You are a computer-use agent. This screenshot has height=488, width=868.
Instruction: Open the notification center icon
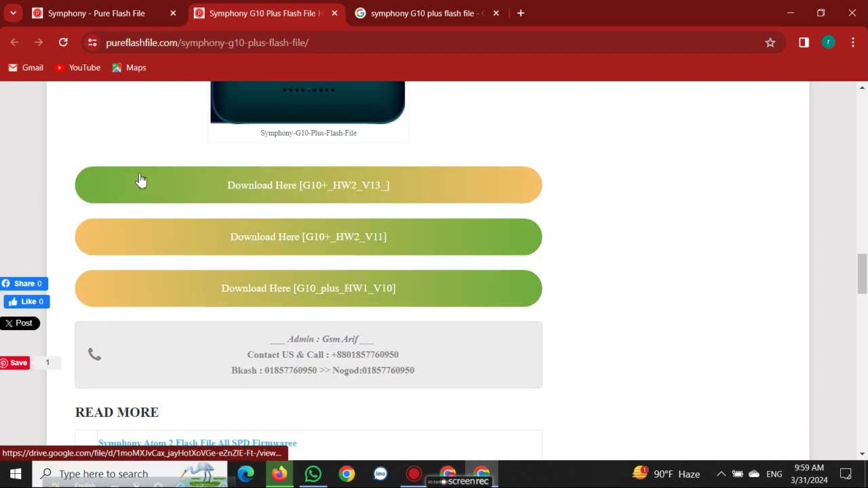pyautogui.click(x=846, y=474)
